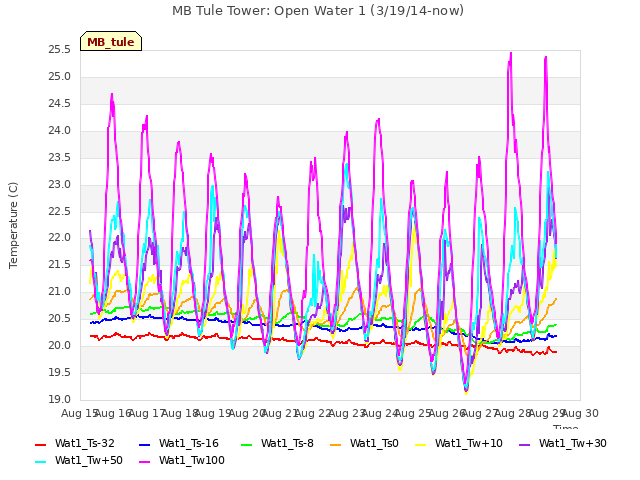Screen dimensions: 640x480
Task: Click the cyan Wat1_Tw+50 legend swatch
Action: pyautogui.click(x=41, y=462)
